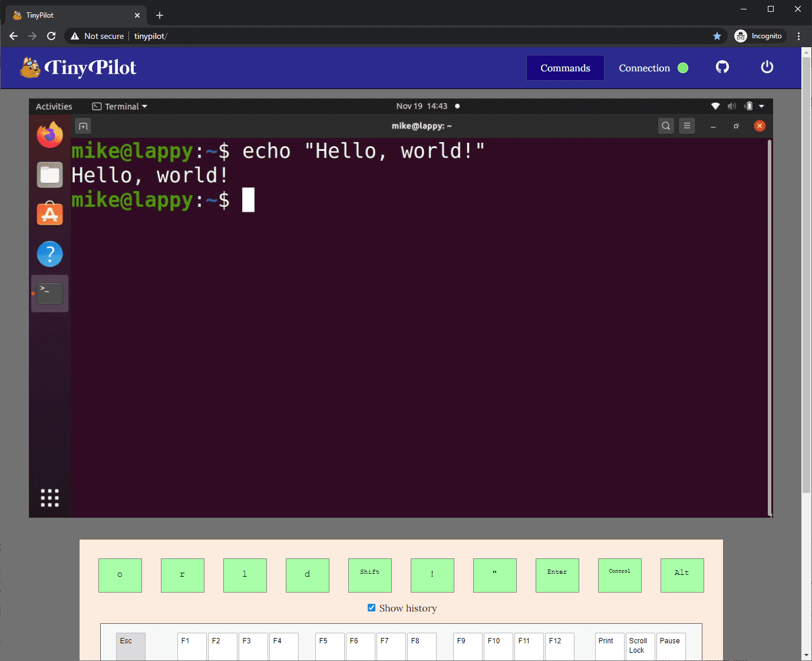The image size is (812, 661).
Task: Open a new browser tab
Action: point(160,15)
